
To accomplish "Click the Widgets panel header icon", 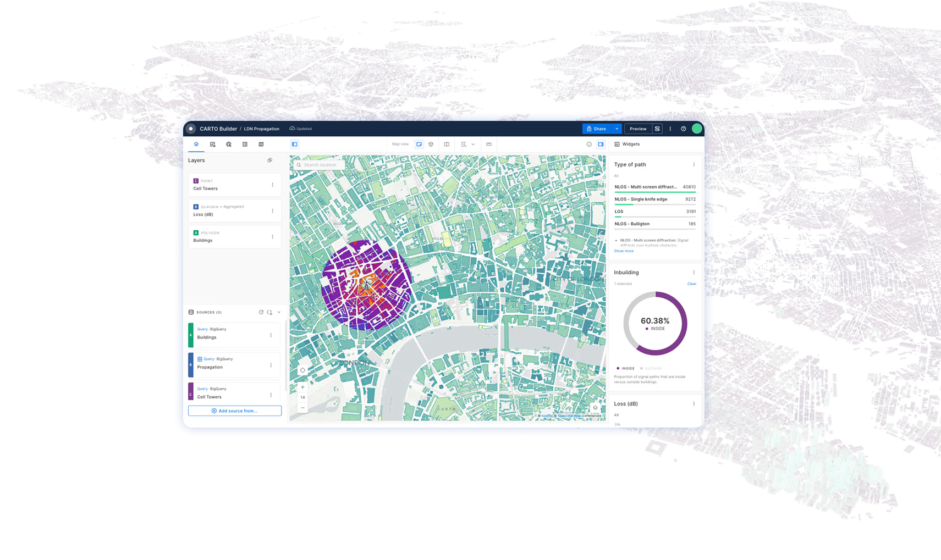I will tap(617, 145).
